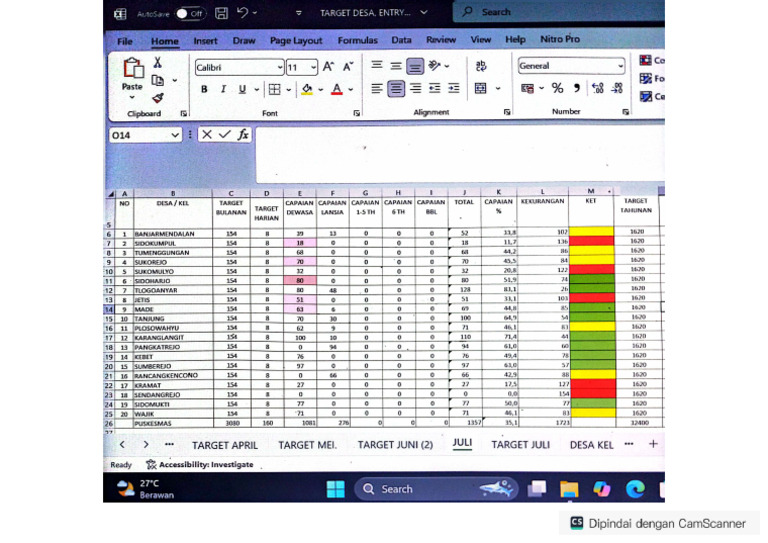Click the Increase Decimal icon
This screenshot has width=768, height=543.
coord(598,88)
